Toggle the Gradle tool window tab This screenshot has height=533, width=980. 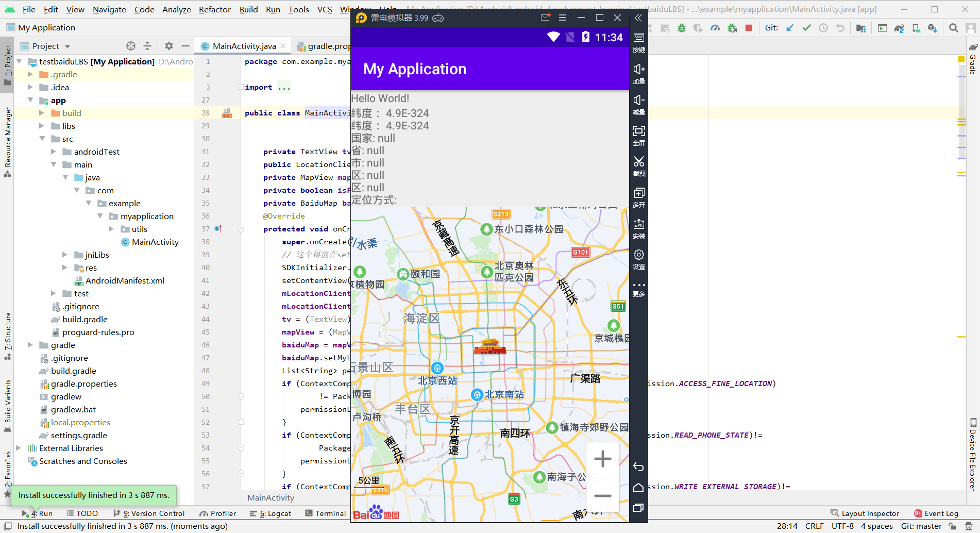click(x=973, y=59)
